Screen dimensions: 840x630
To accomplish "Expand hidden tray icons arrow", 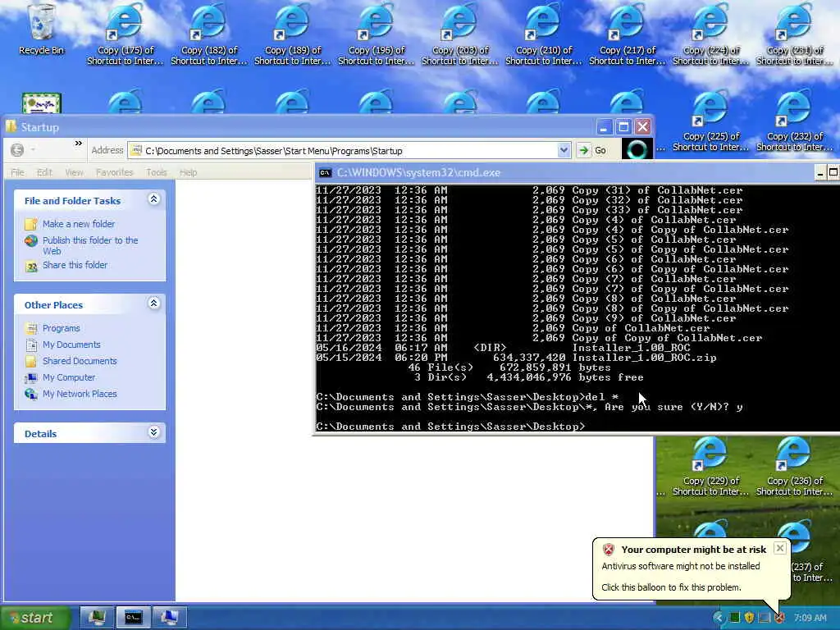I will [719, 618].
